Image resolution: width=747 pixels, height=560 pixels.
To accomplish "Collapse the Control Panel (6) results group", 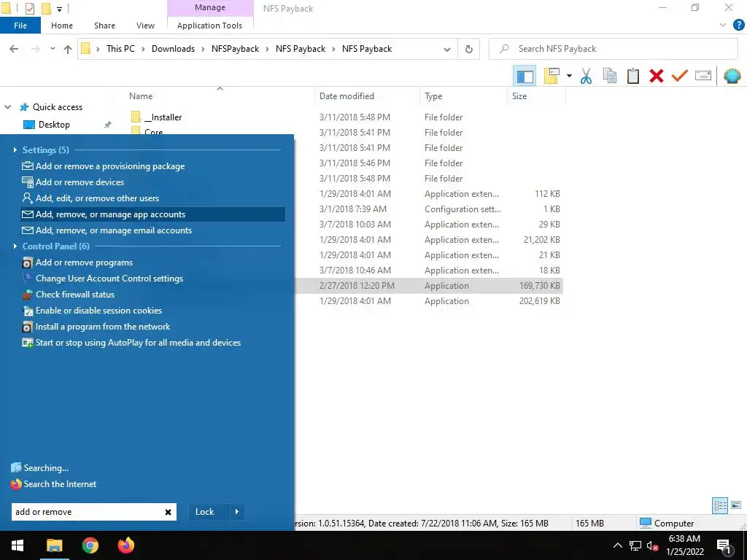I will tap(15, 246).
